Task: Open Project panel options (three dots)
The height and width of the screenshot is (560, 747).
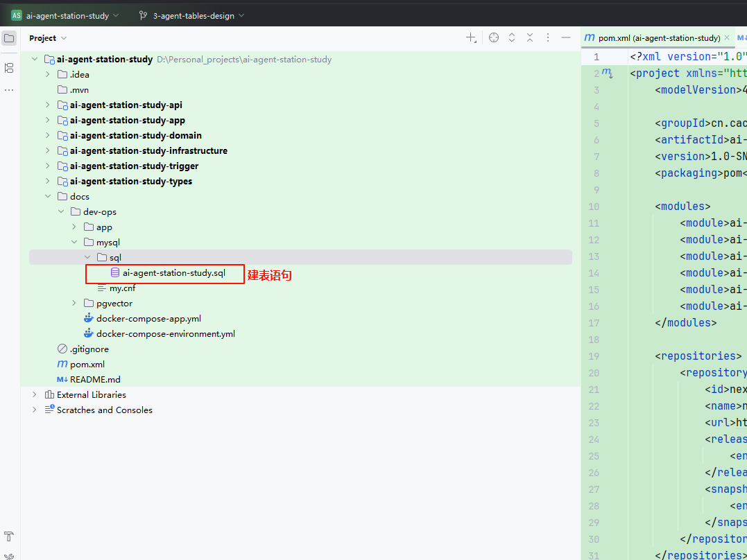Action: click(548, 38)
